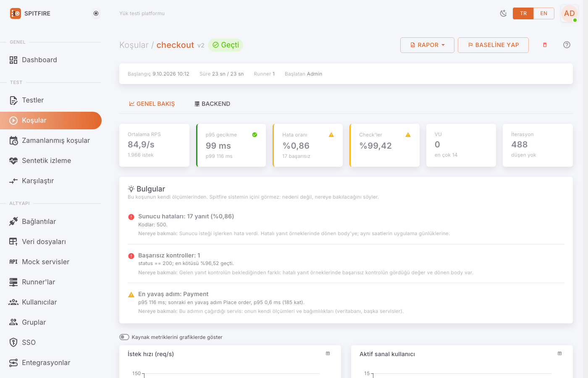Toggle the sidebar pin radio icon

pyautogui.click(x=96, y=13)
